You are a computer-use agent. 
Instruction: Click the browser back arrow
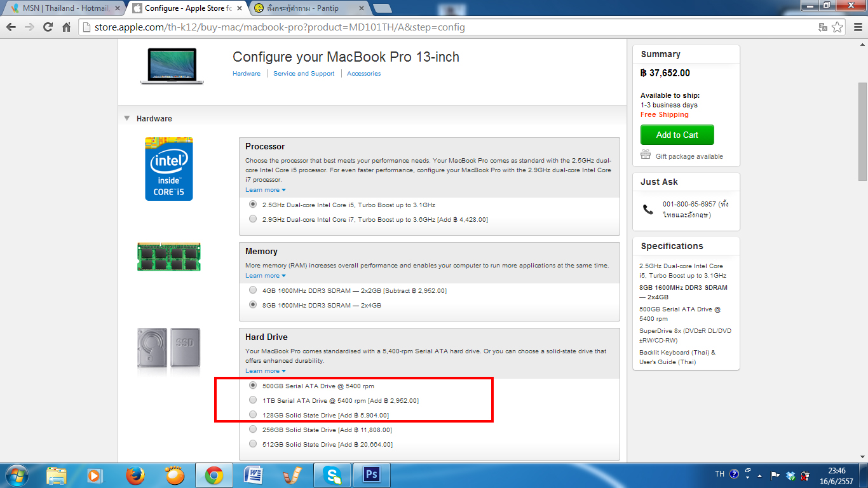pyautogui.click(x=11, y=27)
